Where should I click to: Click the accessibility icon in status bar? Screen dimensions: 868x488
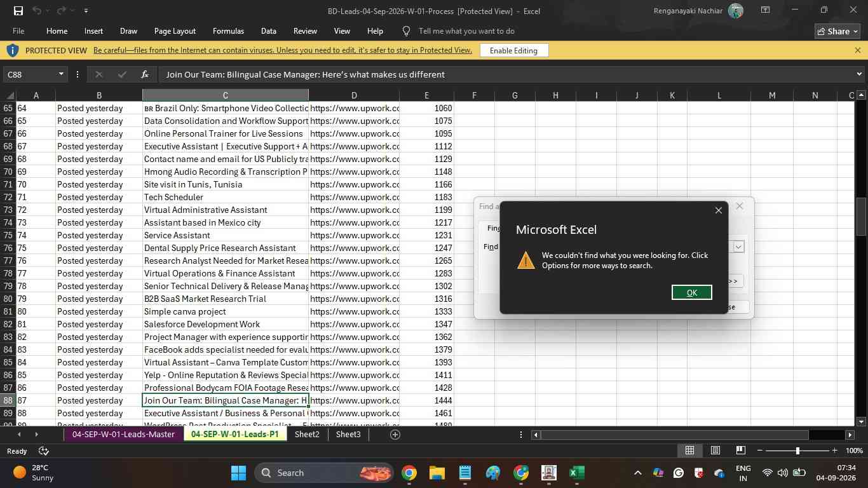(44, 451)
